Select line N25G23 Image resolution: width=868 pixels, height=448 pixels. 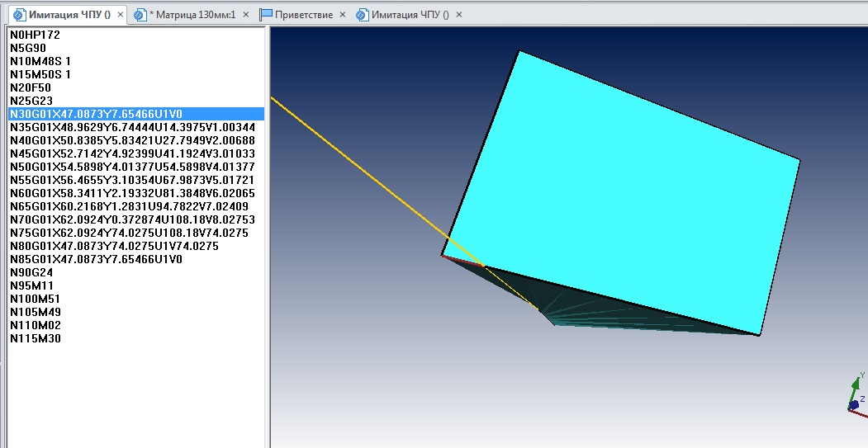click(136, 101)
